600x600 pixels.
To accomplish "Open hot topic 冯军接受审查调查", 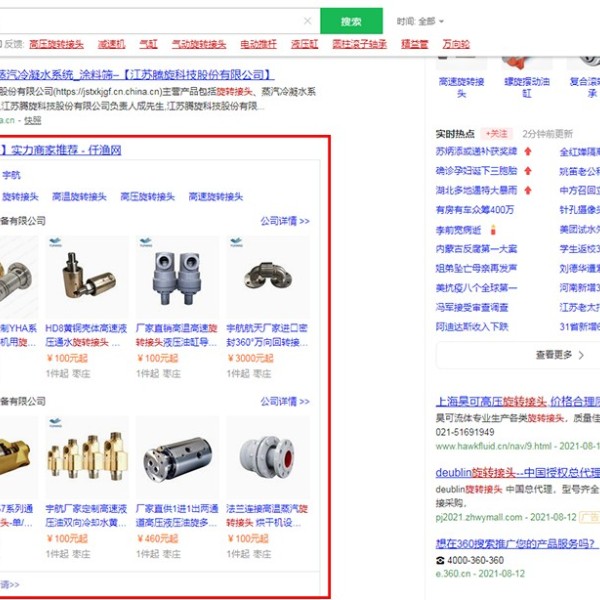I will 472,307.
